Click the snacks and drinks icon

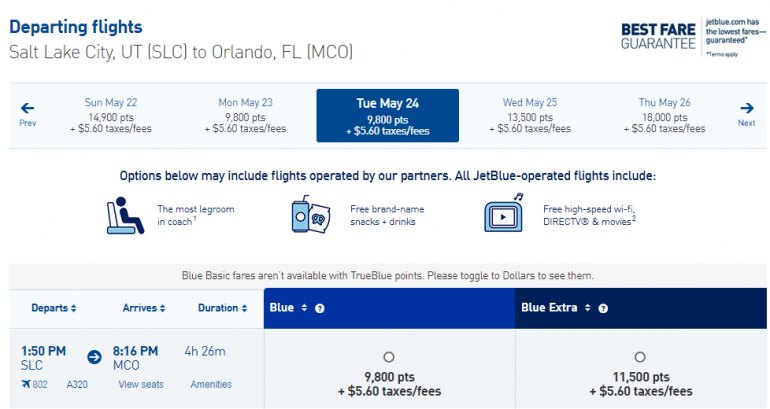click(309, 216)
